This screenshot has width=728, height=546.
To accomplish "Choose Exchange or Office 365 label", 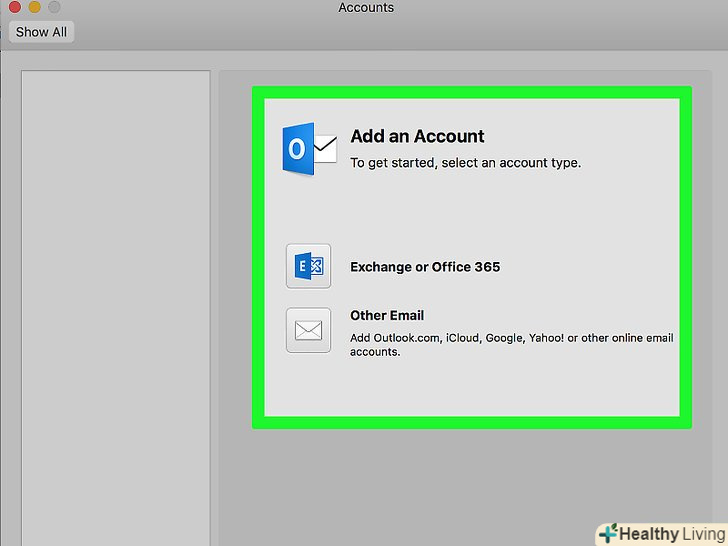I will 424,267.
